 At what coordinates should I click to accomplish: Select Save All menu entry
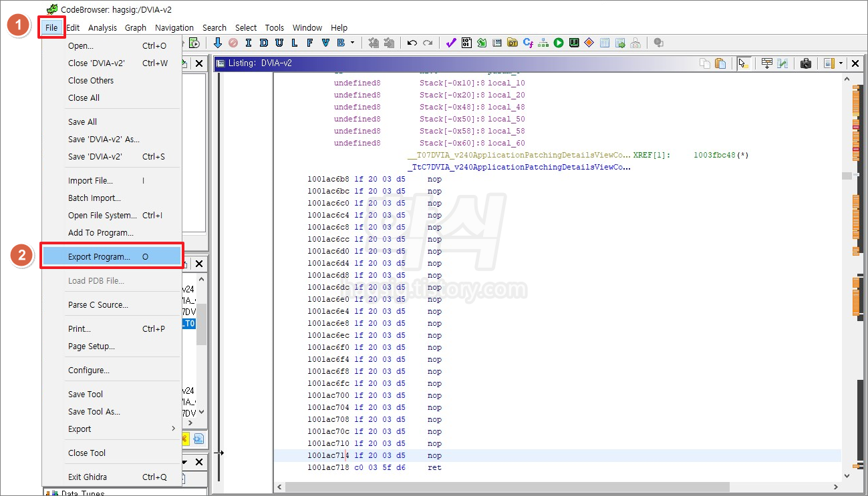[x=112, y=122]
